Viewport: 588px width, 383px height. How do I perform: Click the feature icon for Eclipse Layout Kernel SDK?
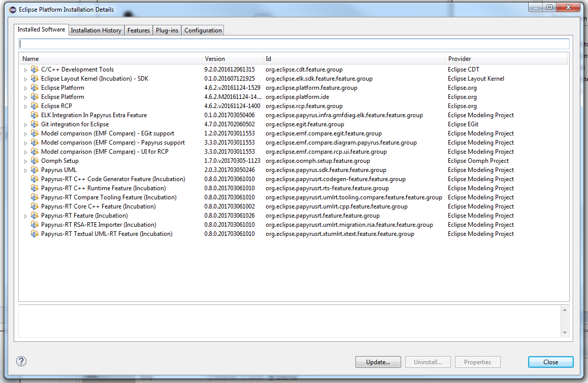click(35, 79)
